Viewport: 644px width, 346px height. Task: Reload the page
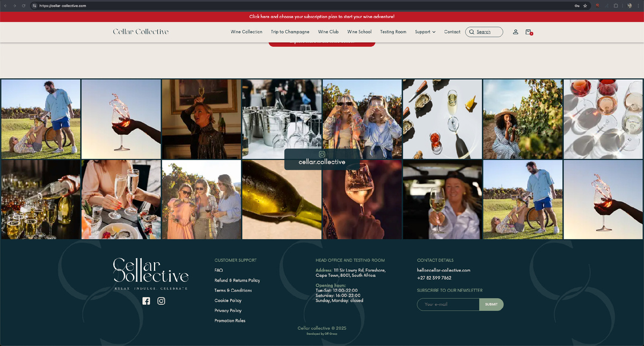(x=24, y=6)
